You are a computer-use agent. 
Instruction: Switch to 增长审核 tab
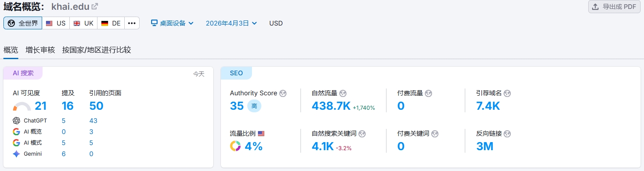[x=40, y=50]
